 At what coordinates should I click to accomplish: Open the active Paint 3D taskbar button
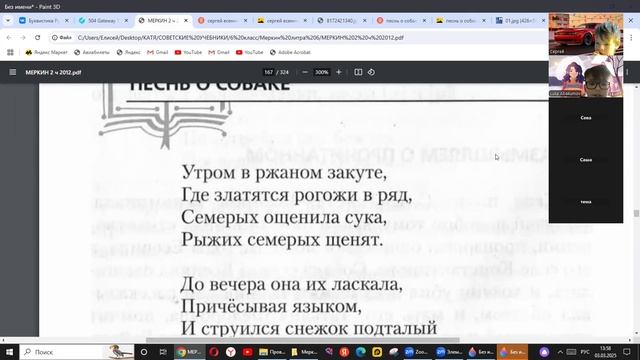tap(513, 352)
